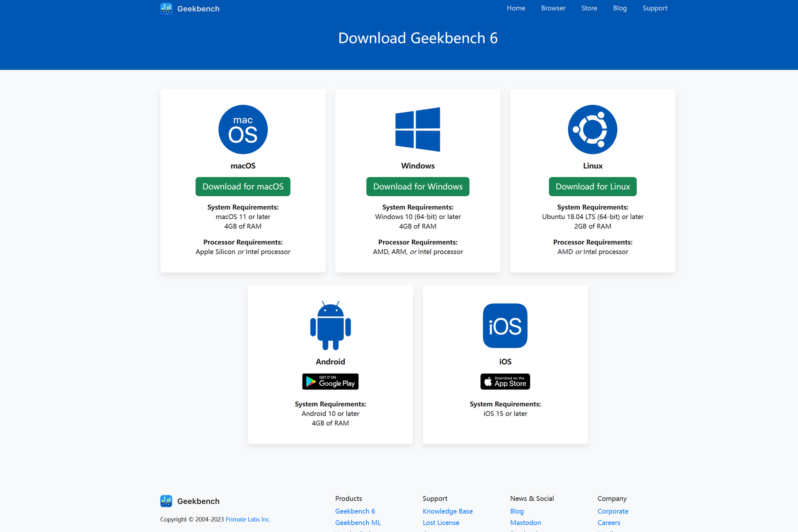The width and height of the screenshot is (798, 532).
Task: Click Processor Requirements heading in Windows card
Action: point(418,242)
